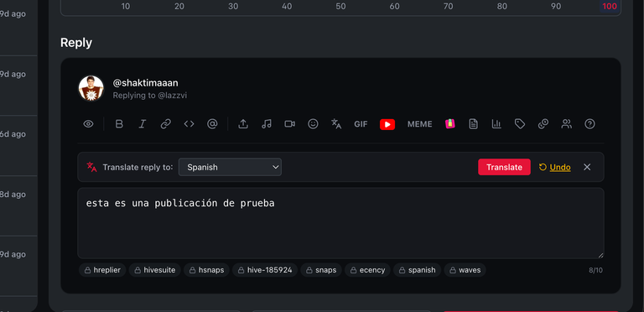Click the translate icon beside 'Translate reply to:'
The image size is (644, 312).
point(91,167)
